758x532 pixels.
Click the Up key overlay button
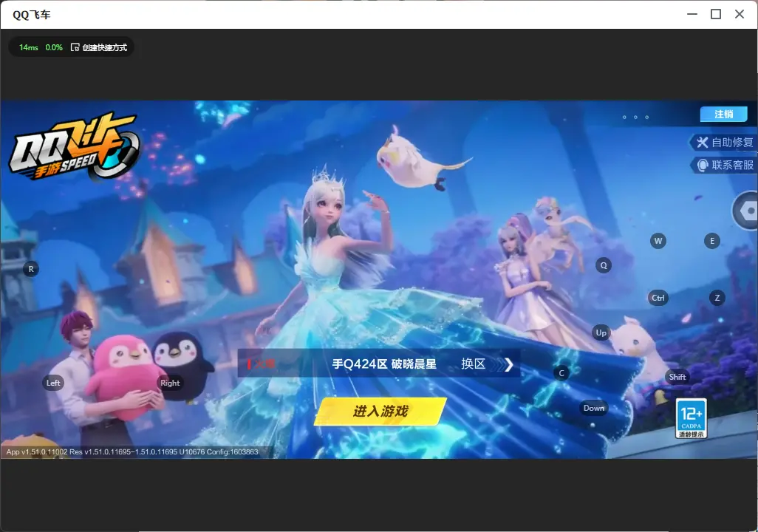(x=601, y=332)
